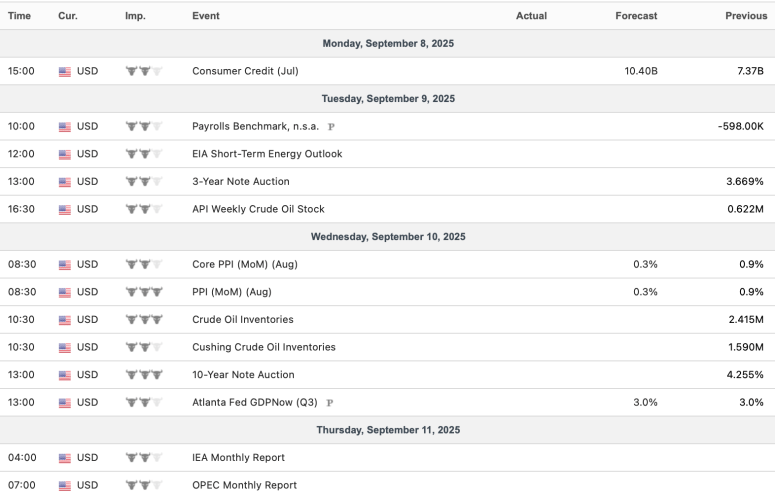
Task: Open the Consumer Credit (Jul) event
Action: pos(245,72)
